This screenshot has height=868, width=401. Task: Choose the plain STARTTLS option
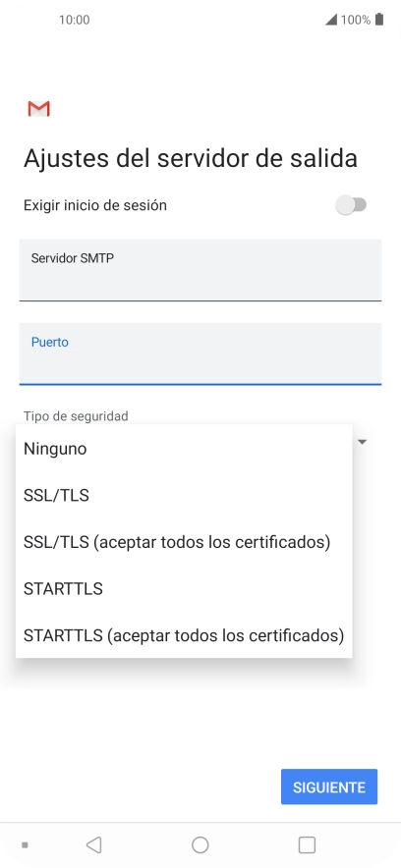(184, 588)
